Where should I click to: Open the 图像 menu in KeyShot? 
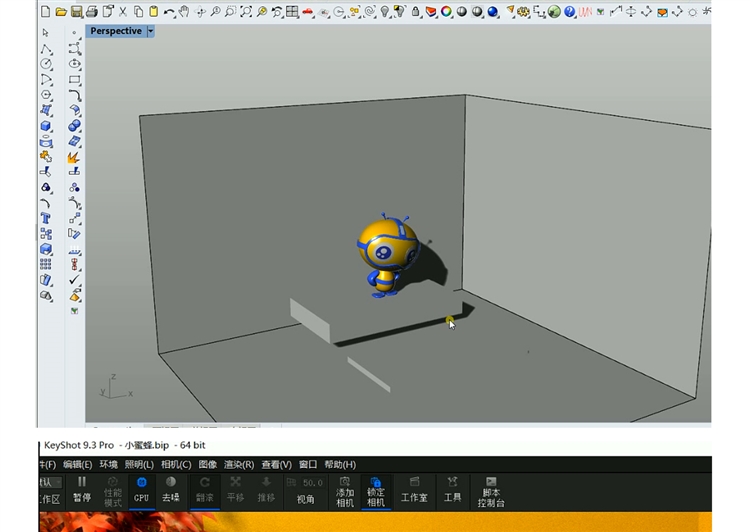208,465
